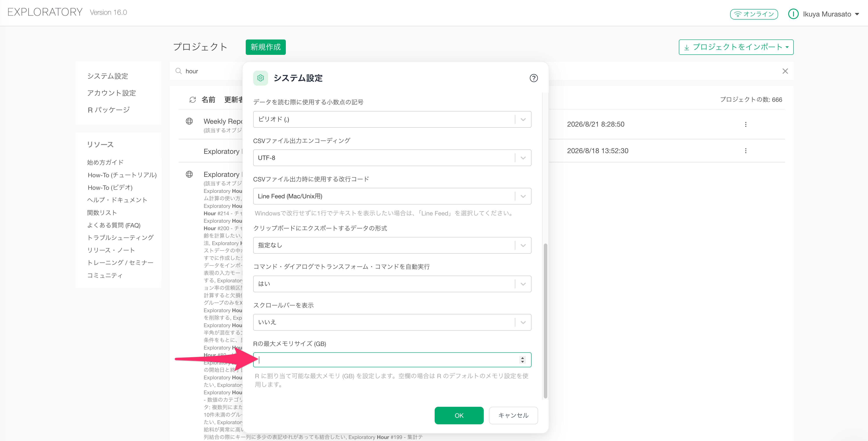
Task: Click the globe icon beside the third Exploratory project
Action: (x=189, y=174)
